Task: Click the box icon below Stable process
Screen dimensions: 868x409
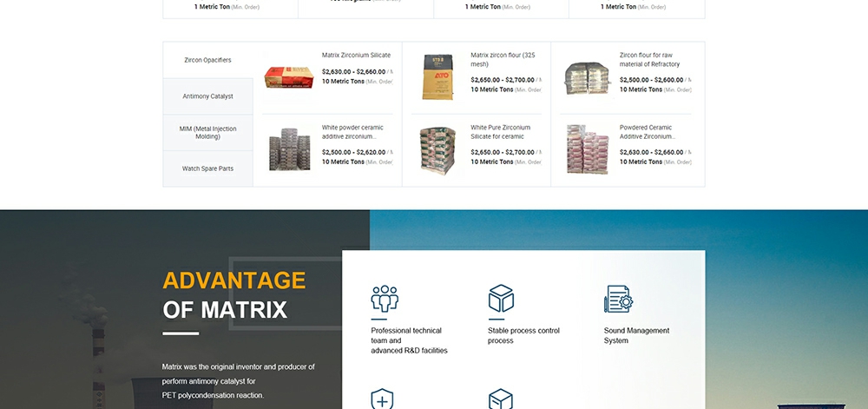Action: click(x=501, y=399)
